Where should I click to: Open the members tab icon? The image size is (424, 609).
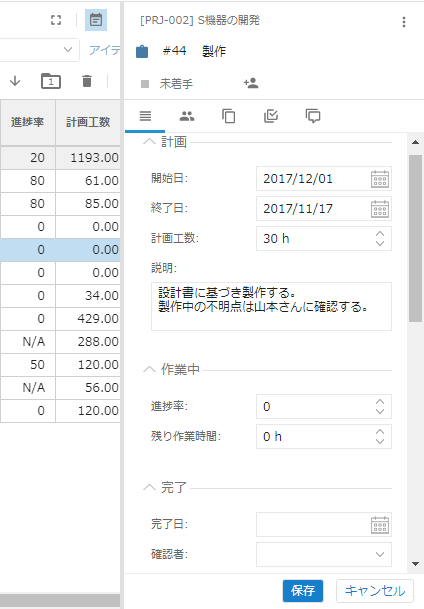(x=187, y=116)
